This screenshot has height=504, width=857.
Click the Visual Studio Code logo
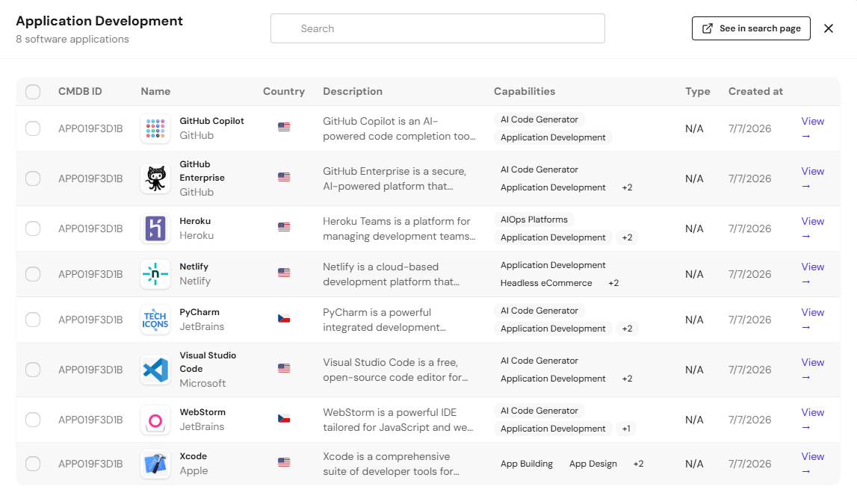click(155, 370)
